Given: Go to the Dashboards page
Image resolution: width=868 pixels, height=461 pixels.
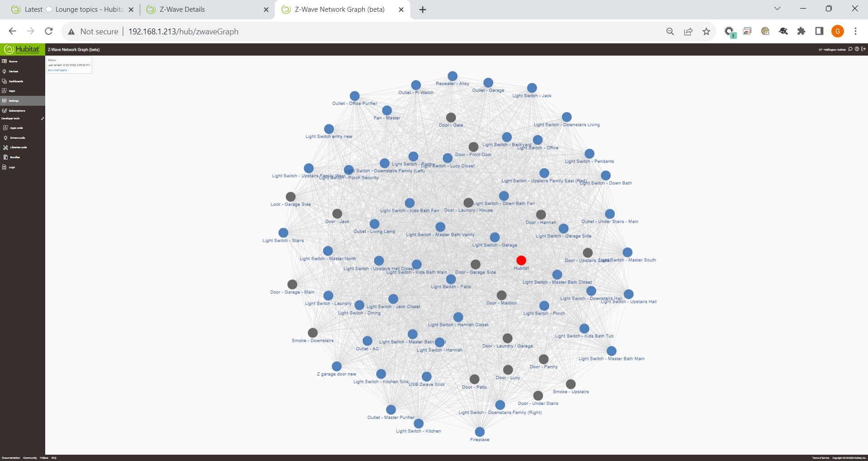Looking at the screenshot, I should tap(23, 81).
